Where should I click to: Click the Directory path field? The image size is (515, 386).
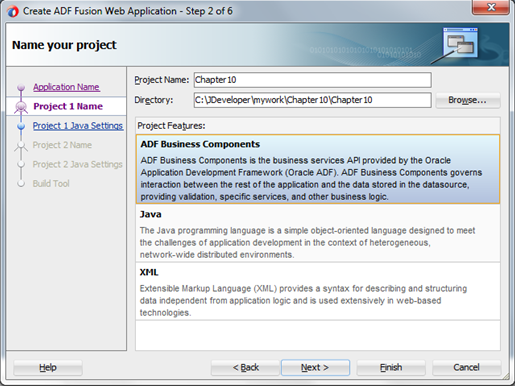pos(312,100)
